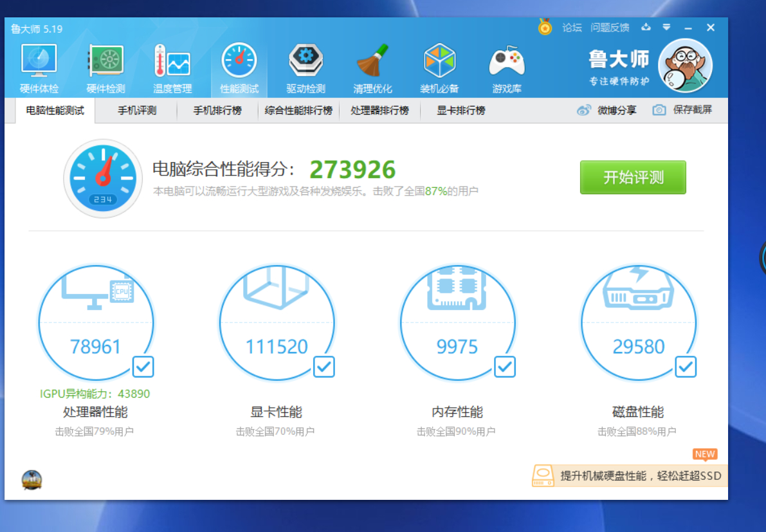This screenshot has width=766, height=532.
Task: Click the game avatar icon at bottom left
Action: 32,480
